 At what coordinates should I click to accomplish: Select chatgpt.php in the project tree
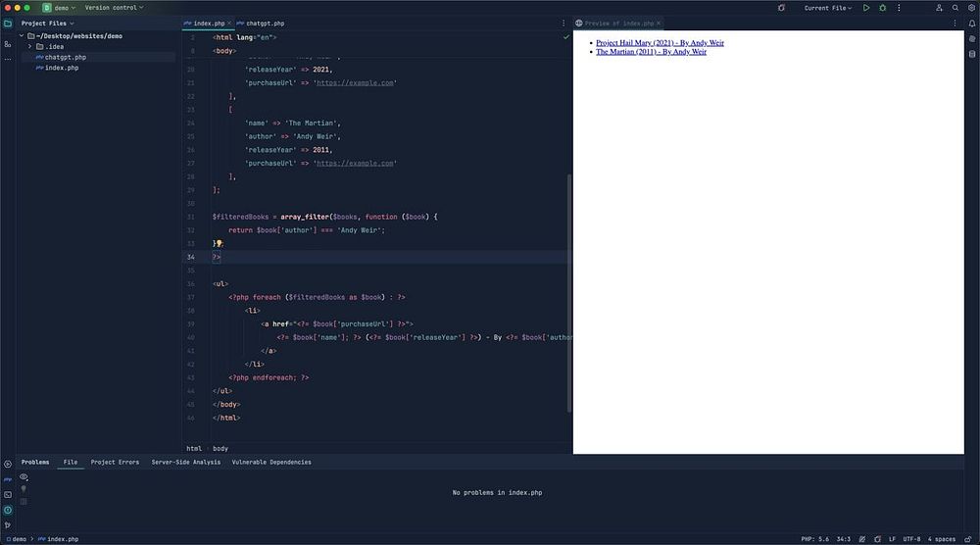66,57
